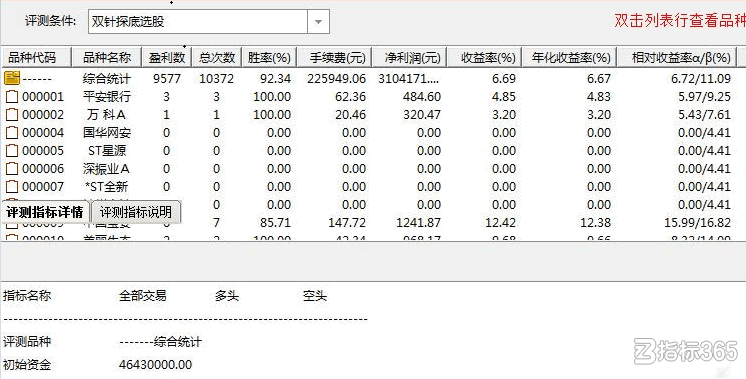Click the document icon for 000007
The width and height of the screenshot is (746, 379).
[x=12, y=186]
